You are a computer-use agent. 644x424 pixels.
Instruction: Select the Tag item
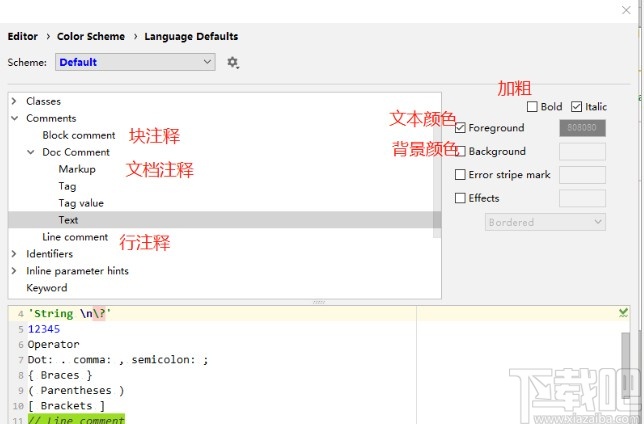click(67, 186)
